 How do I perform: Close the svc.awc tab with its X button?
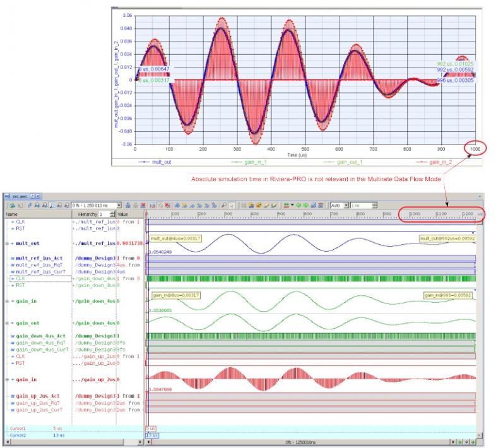[37, 196]
